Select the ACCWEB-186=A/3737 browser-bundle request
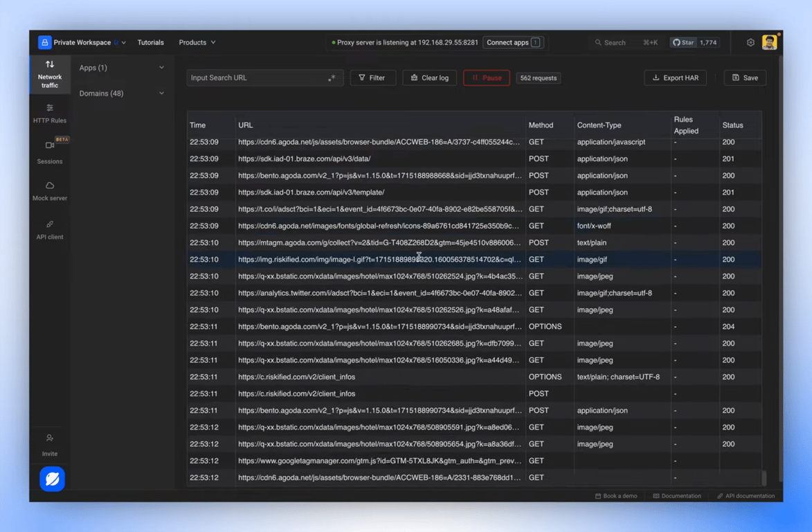Viewport: 812px width, 532px height. (x=474, y=142)
